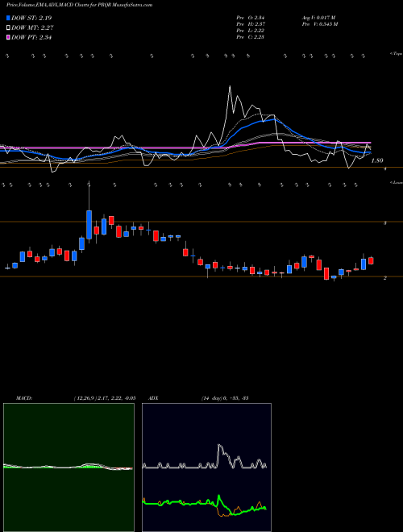Click the 'ADX' panel heading
The width and height of the screenshot is (403, 532).
tap(153, 397)
